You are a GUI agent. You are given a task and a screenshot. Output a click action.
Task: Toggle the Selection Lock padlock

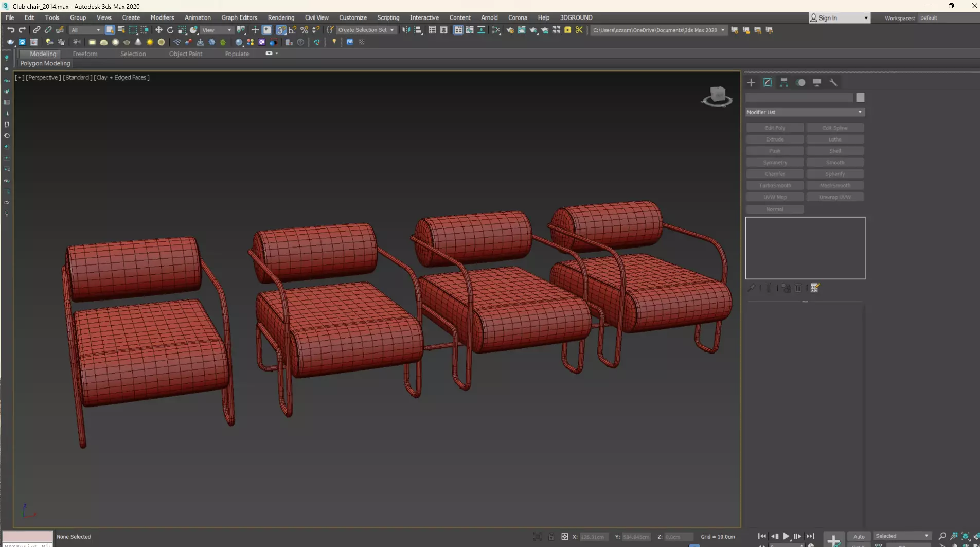tap(551, 537)
